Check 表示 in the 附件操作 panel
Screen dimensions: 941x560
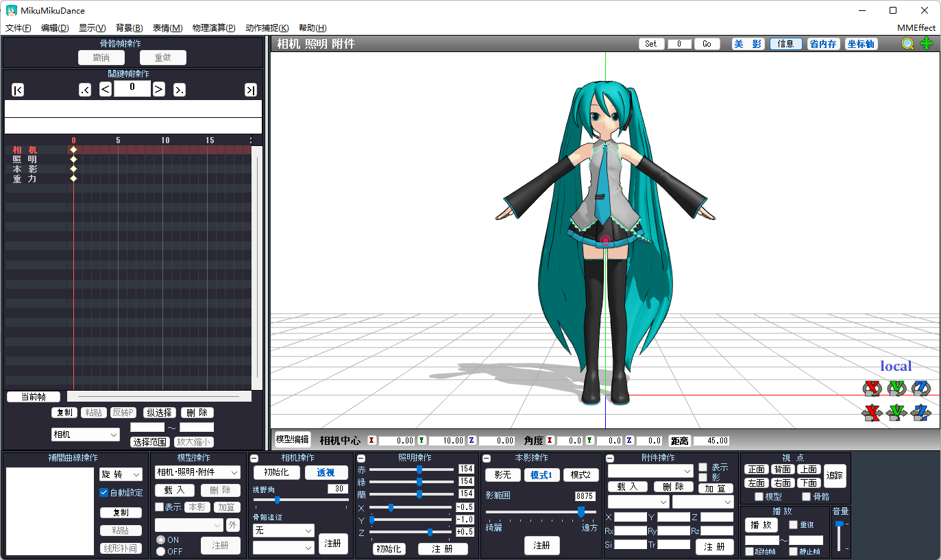(x=702, y=467)
